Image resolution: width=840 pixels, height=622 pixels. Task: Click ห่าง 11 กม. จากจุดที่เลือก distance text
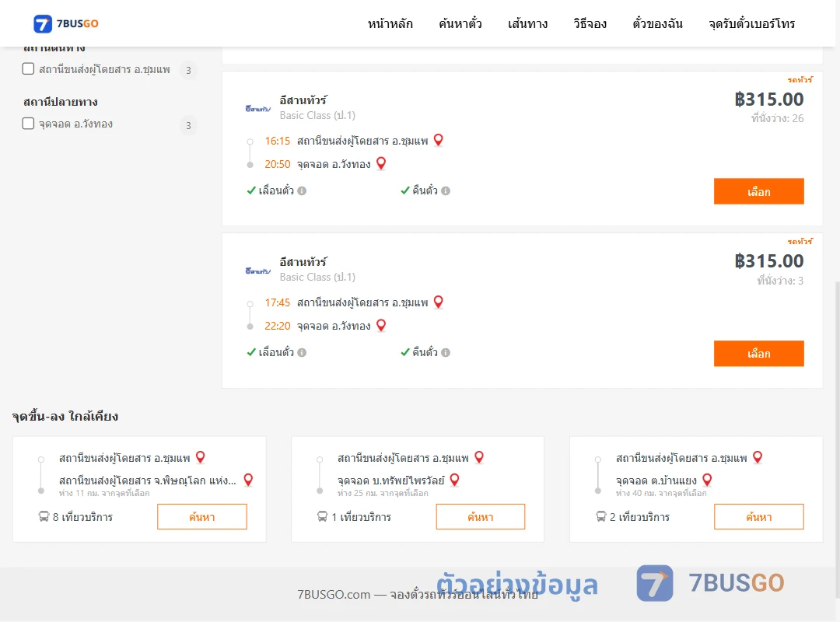[104, 493]
